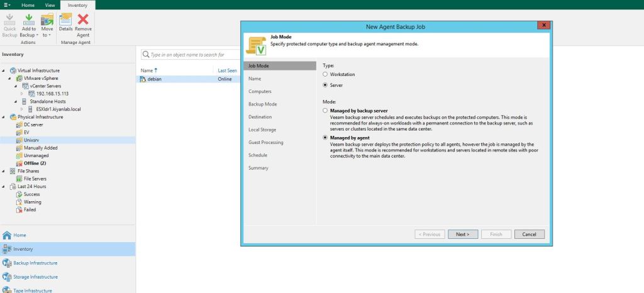The height and width of the screenshot is (293, 644).
Task: Collapse the Virtual Infrastructure tree node
Action: click(x=3, y=70)
